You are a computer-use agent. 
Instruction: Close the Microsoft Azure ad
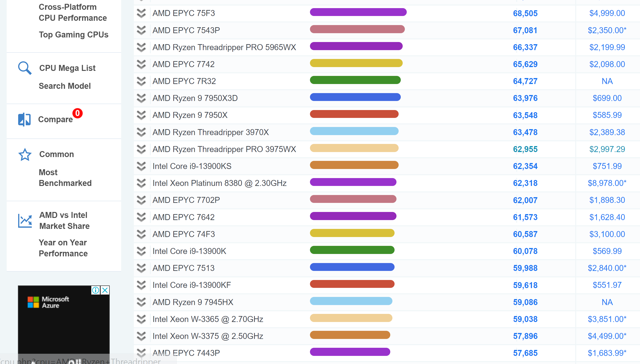click(x=105, y=290)
